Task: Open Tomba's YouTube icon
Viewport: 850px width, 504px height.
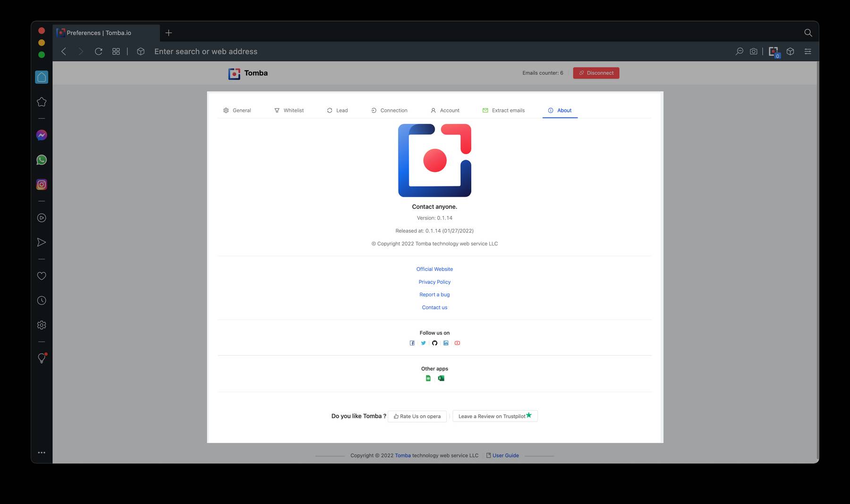Action: (x=457, y=343)
